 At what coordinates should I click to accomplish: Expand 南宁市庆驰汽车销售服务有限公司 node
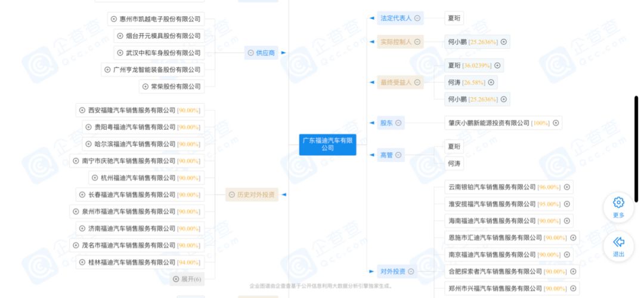76,161
